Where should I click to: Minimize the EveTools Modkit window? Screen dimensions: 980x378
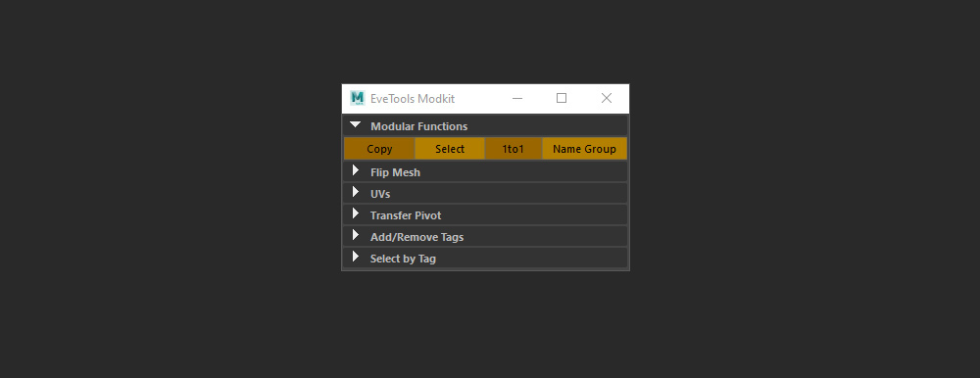(x=516, y=98)
